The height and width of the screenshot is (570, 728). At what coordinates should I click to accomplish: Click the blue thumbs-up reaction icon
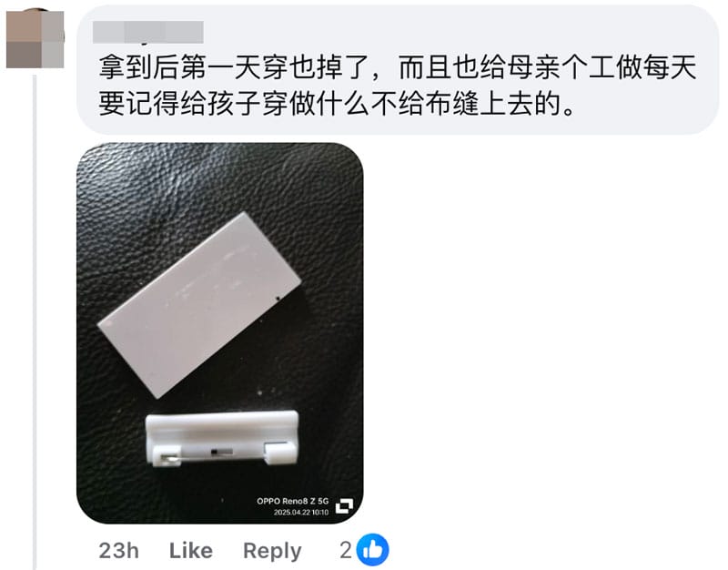pos(372,550)
